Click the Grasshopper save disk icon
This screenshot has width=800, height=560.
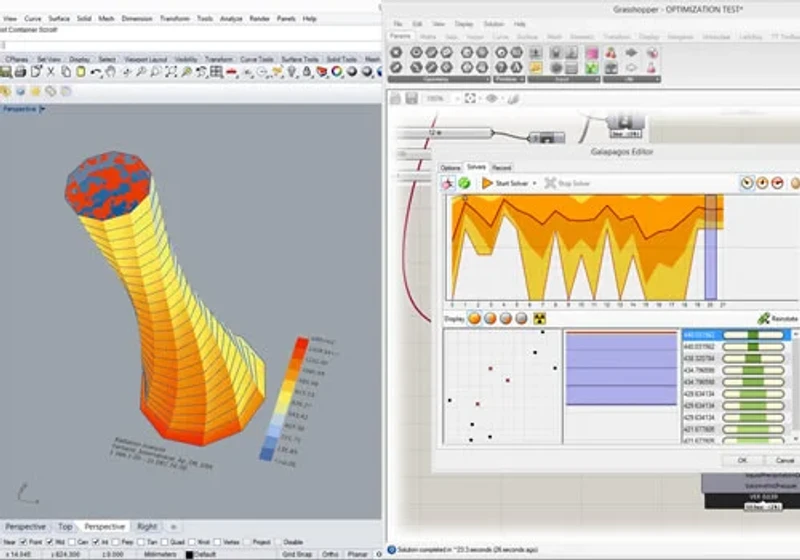pyautogui.click(x=411, y=98)
